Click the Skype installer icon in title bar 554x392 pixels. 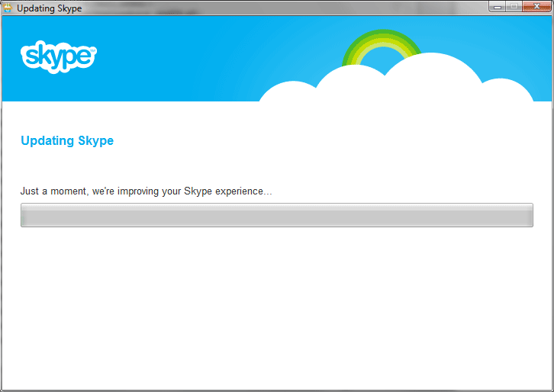tap(8, 8)
